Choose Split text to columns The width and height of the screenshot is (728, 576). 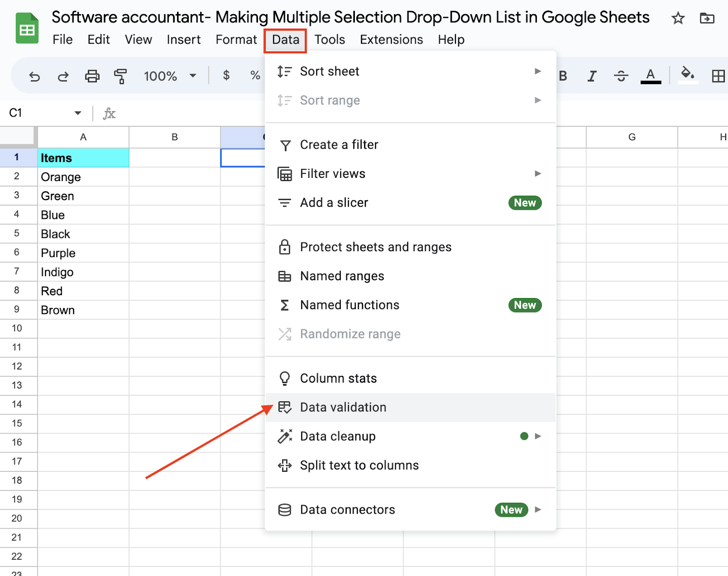click(x=410, y=465)
